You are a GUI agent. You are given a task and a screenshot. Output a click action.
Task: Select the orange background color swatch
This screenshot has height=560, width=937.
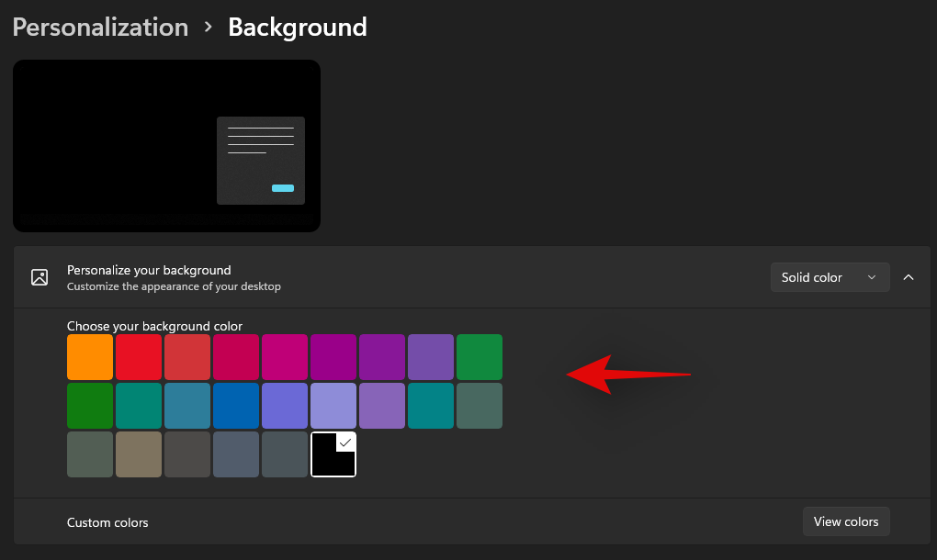pyautogui.click(x=89, y=356)
